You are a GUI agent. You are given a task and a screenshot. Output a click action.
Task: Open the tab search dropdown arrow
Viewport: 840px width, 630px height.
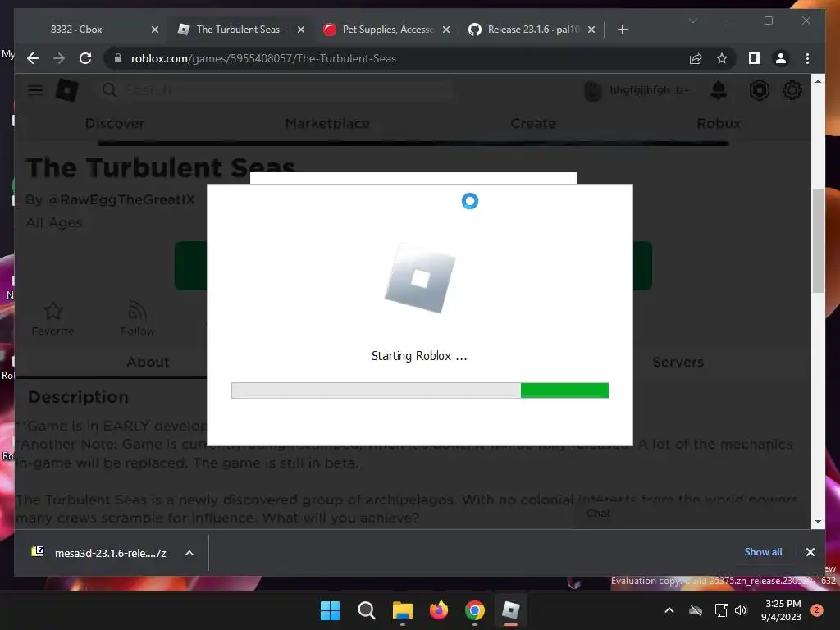pos(692,21)
